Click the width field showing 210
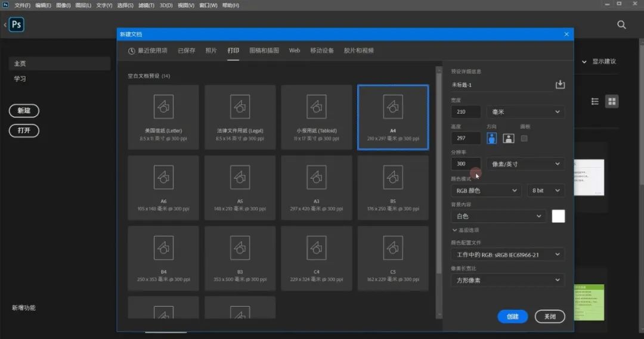Screen dimensions: 644x339 (466, 111)
